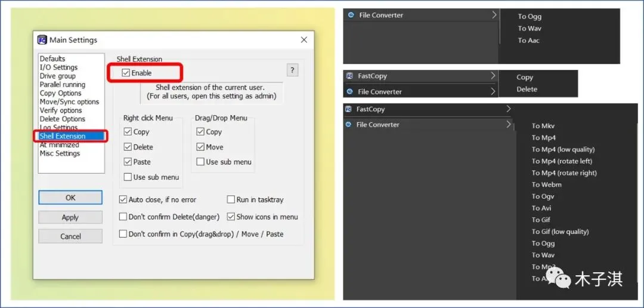Choose To Gif (low quality)
This screenshot has width=644, height=308.
(560, 232)
